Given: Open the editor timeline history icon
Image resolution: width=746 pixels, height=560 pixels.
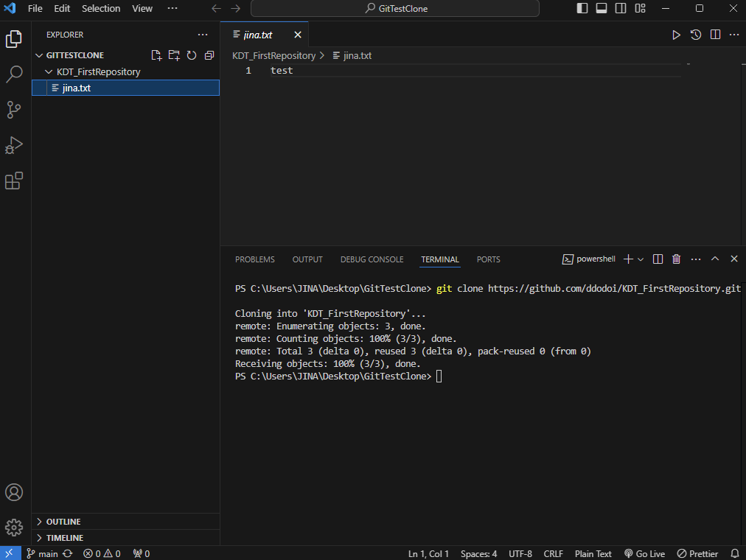Looking at the screenshot, I should [x=696, y=35].
